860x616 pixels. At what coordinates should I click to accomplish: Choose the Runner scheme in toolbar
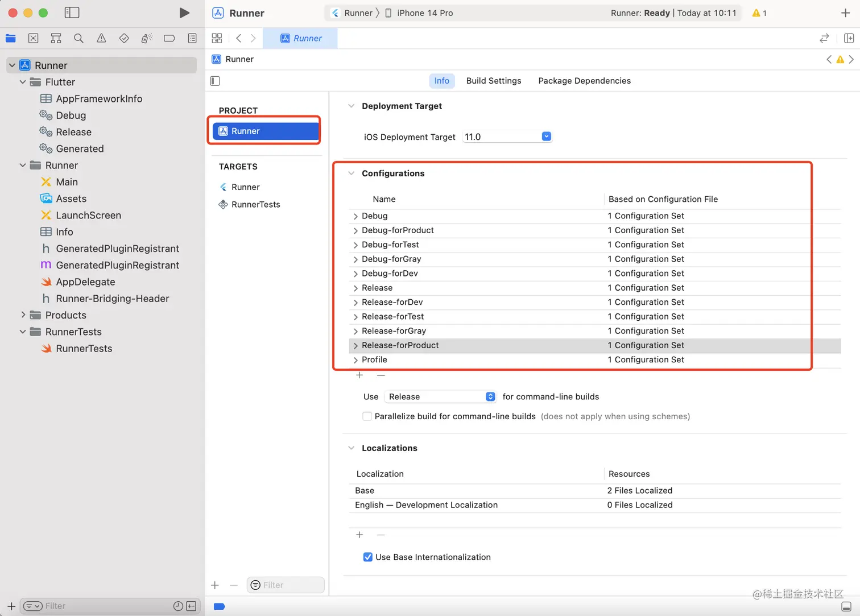(352, 13)
